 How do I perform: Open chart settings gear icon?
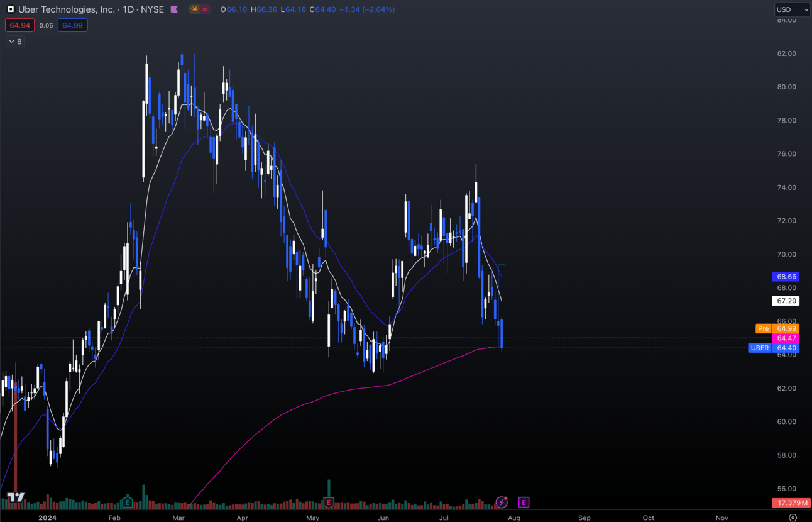[x=793, y=518]
